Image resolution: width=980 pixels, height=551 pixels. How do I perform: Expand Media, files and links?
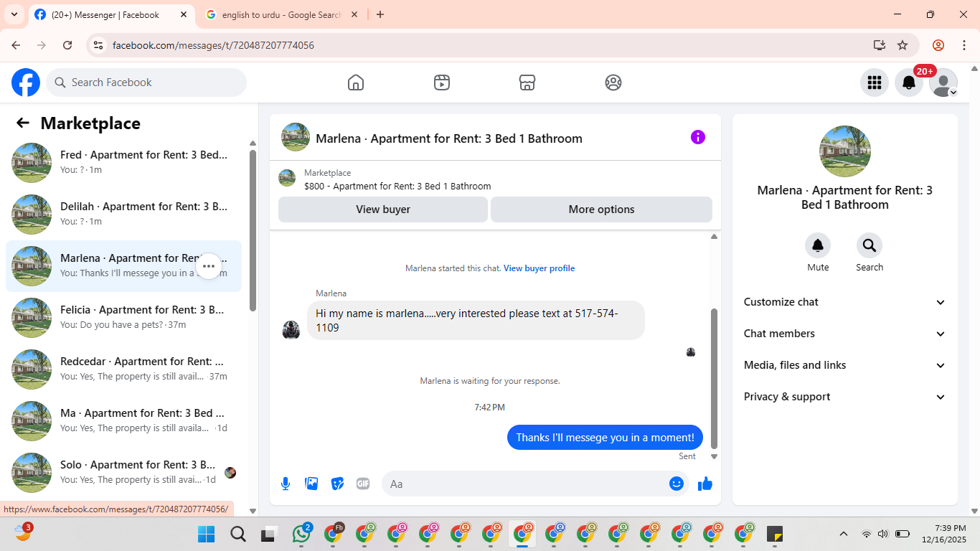[845, 365]
